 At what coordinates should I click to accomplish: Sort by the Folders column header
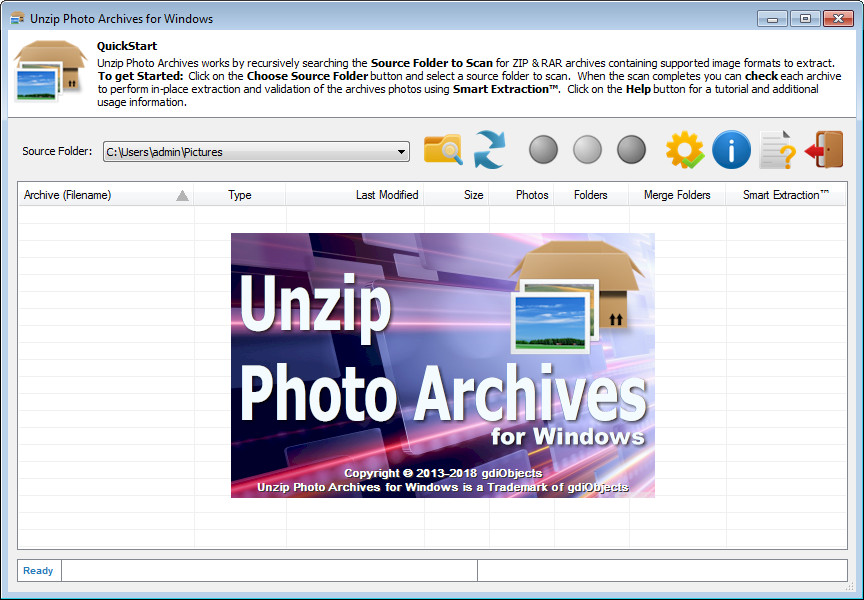coord(591,195)
